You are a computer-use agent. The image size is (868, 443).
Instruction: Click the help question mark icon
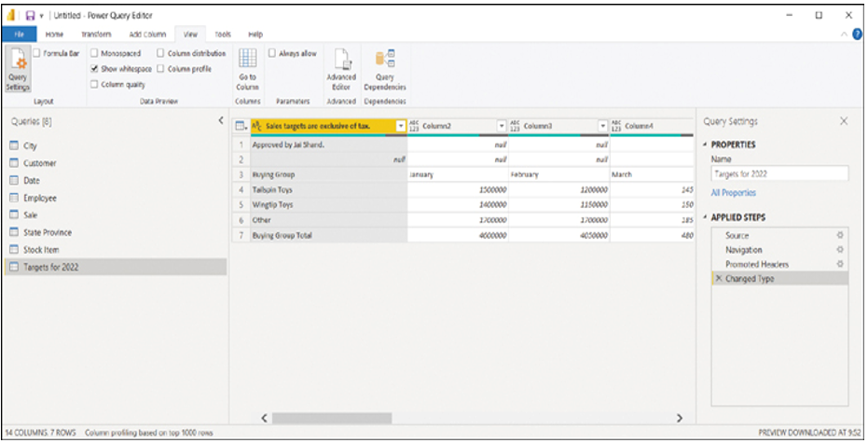pos(858,35)
